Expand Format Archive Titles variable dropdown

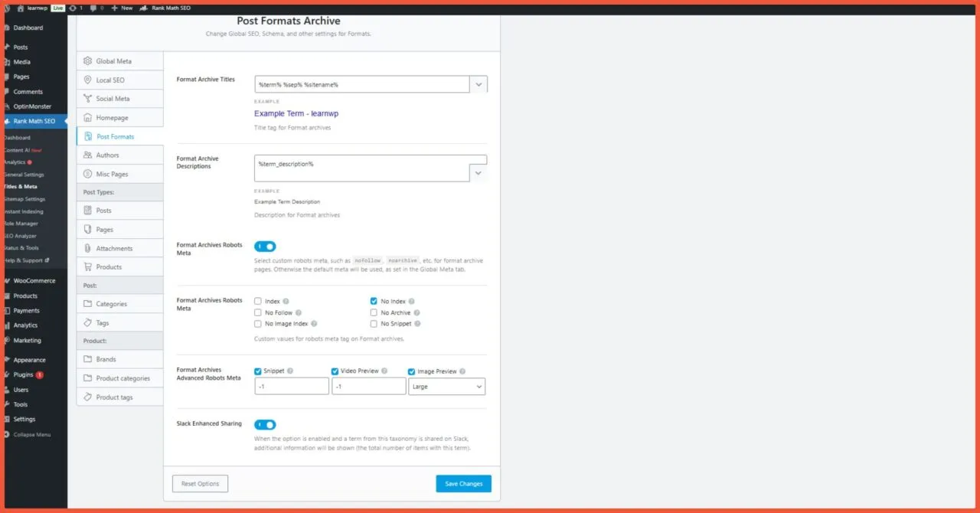[479, 84]
